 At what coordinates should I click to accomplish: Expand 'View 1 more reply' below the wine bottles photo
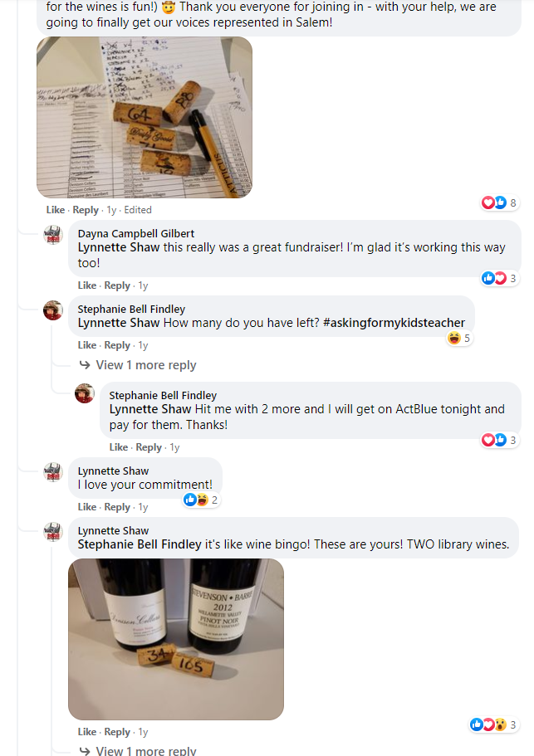coord(138,751)
